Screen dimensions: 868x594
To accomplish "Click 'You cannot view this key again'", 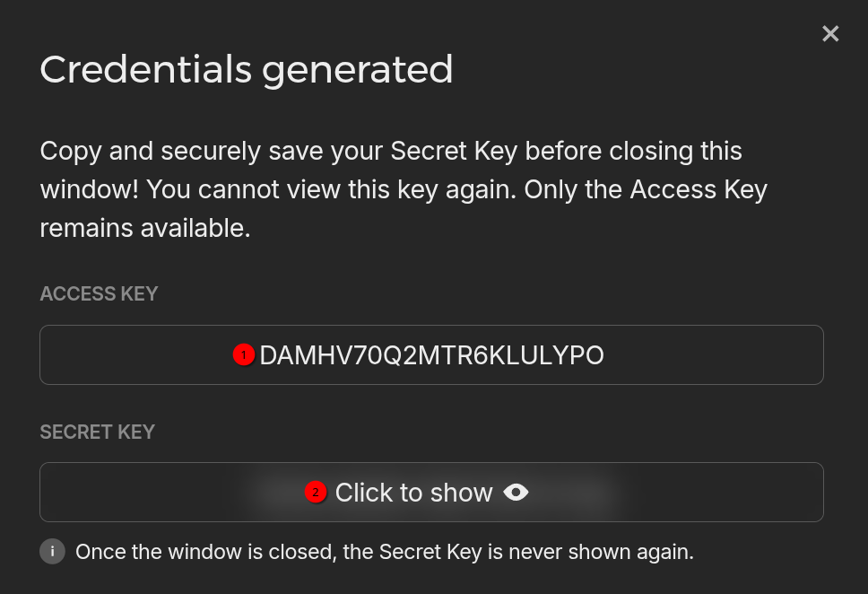I will [x=331, y=189].
